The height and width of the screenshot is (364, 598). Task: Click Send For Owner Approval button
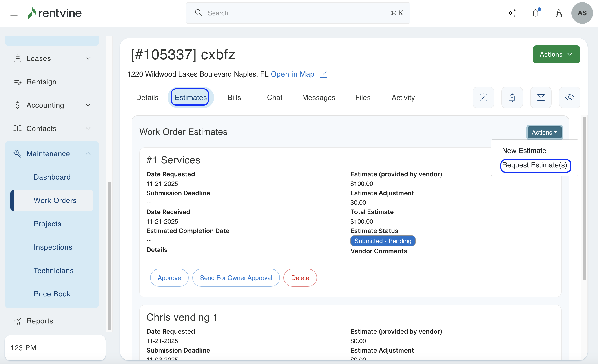[x=236, y=278]
